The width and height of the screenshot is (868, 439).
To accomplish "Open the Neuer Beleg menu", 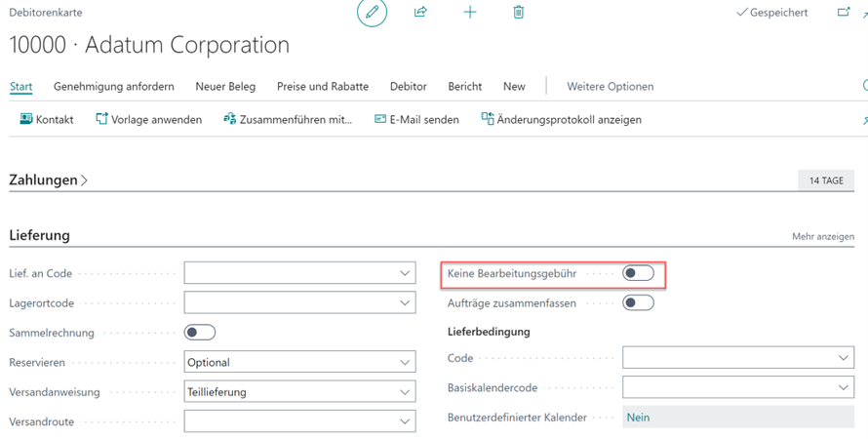I will tap(225, 86).
